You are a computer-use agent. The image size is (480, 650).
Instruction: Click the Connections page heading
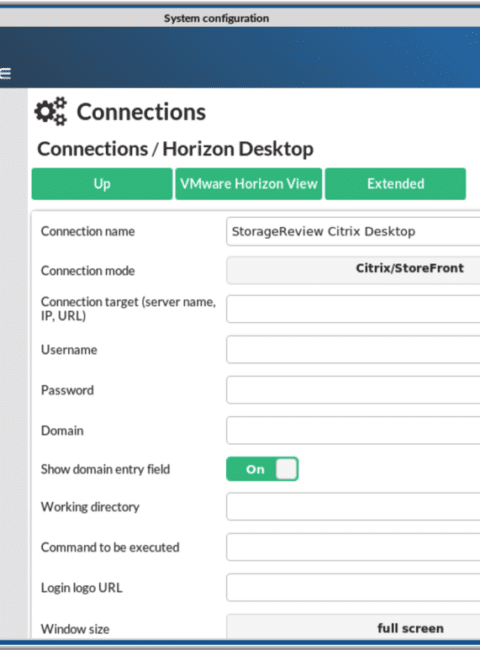(141, 112)
